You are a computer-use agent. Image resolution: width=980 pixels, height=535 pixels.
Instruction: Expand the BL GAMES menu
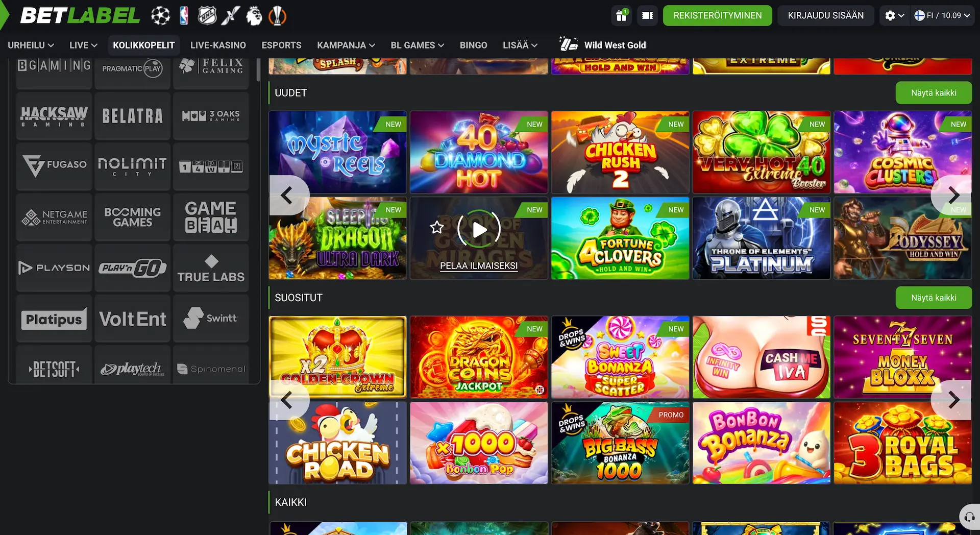pos(418,45)
